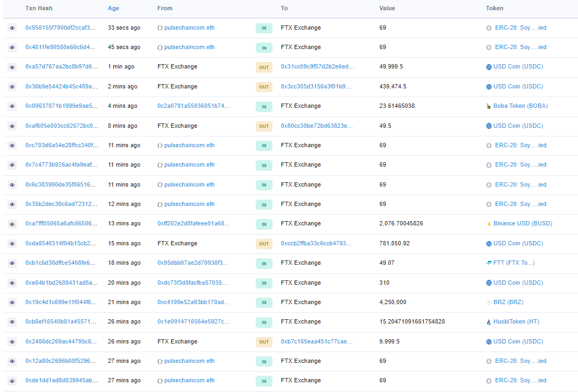
Task: Open recipient address 0xb7c165eaa451c77cae
Action: pyautogui.click(x=317, y=341)
